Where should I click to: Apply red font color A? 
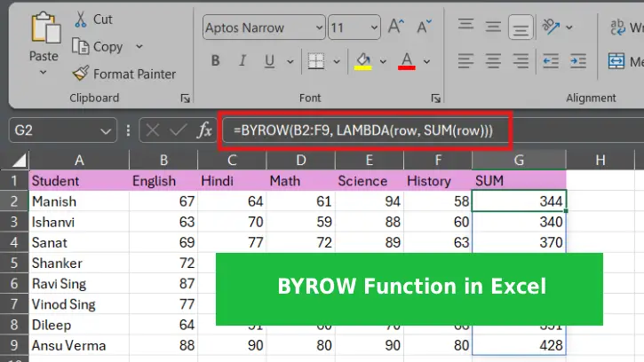[407, 61]
